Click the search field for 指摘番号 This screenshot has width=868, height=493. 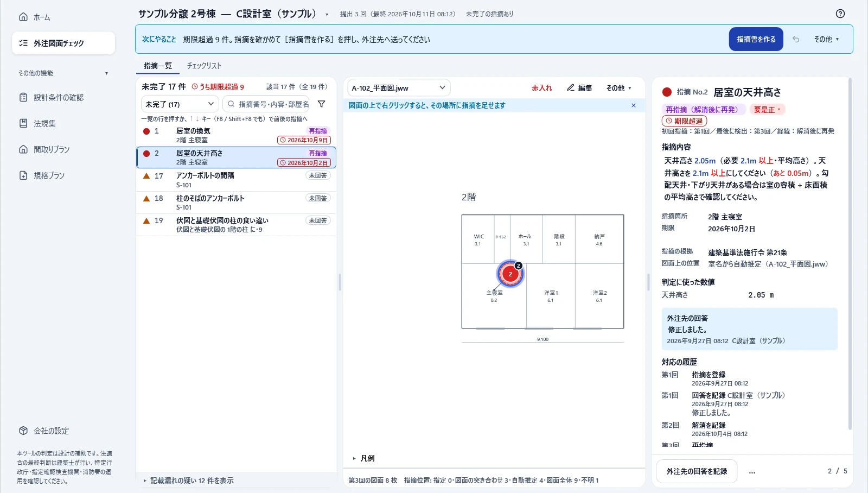(x=266, y=104)
